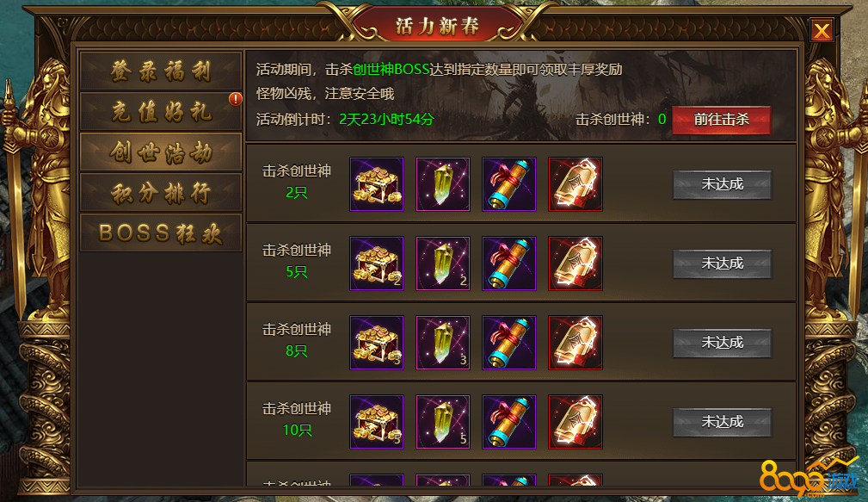Click 未达成 button for 10只 reward
Viewport: 868px width, 502px height.
click(x=723, y=422)
